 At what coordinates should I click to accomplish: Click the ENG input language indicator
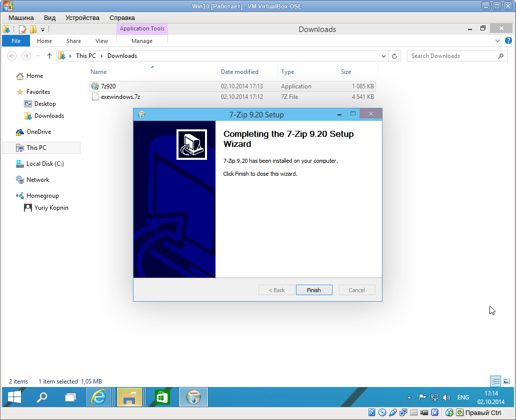(463, 398)
